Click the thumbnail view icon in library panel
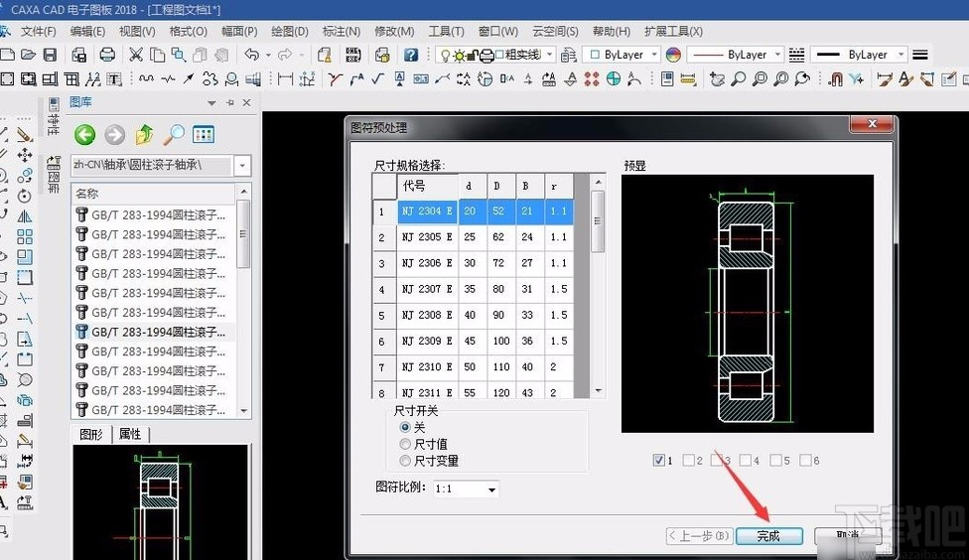Screen dimensions: 969x560 click(204, 134)
